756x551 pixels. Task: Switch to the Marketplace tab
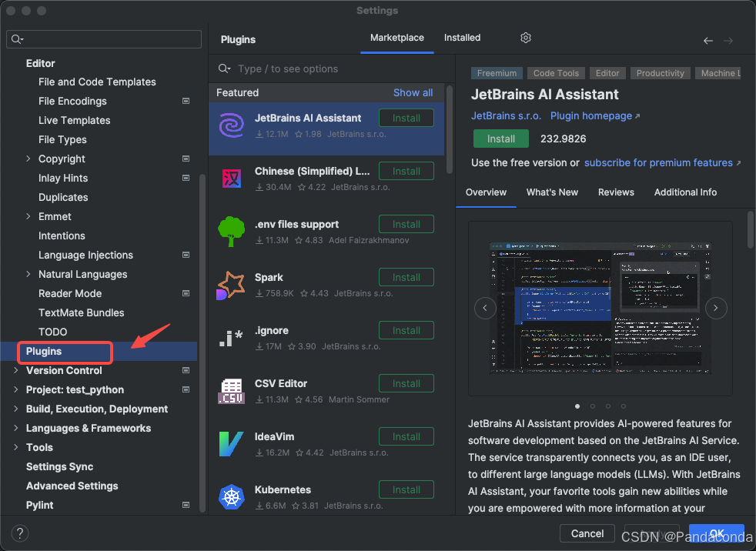tap(396, 38)
